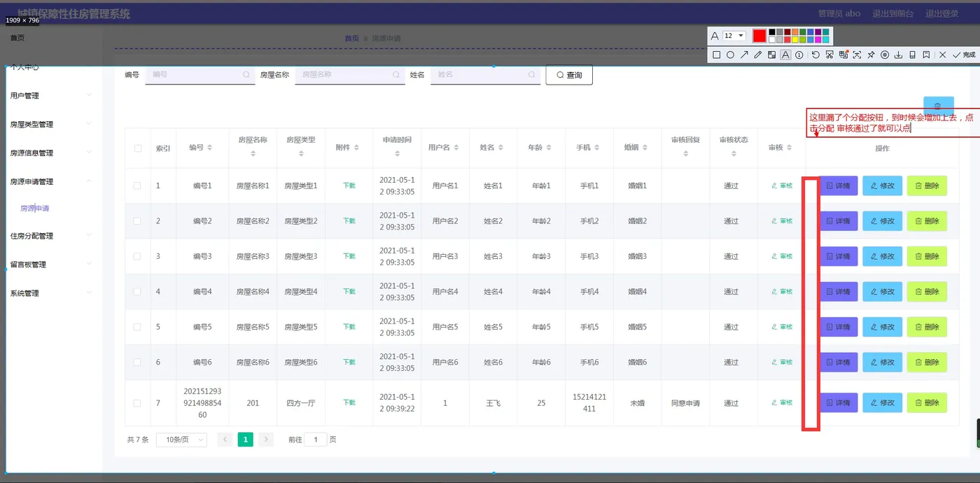Click 修改 for row 编号3
Image resolution: width=980 pixels, height=483 pixels.
click(882, 256)
